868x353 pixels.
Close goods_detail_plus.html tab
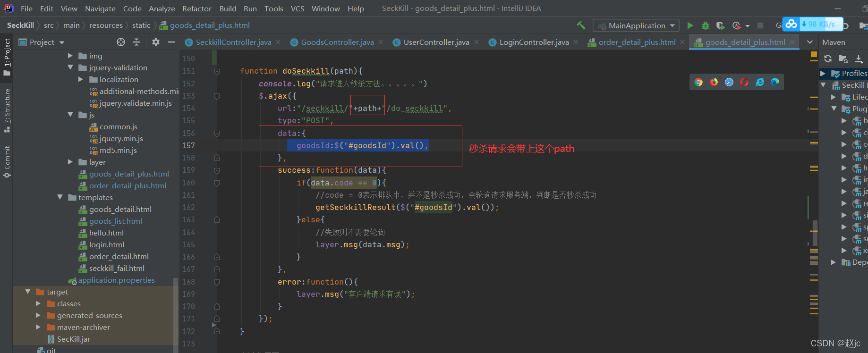(792, 42)
